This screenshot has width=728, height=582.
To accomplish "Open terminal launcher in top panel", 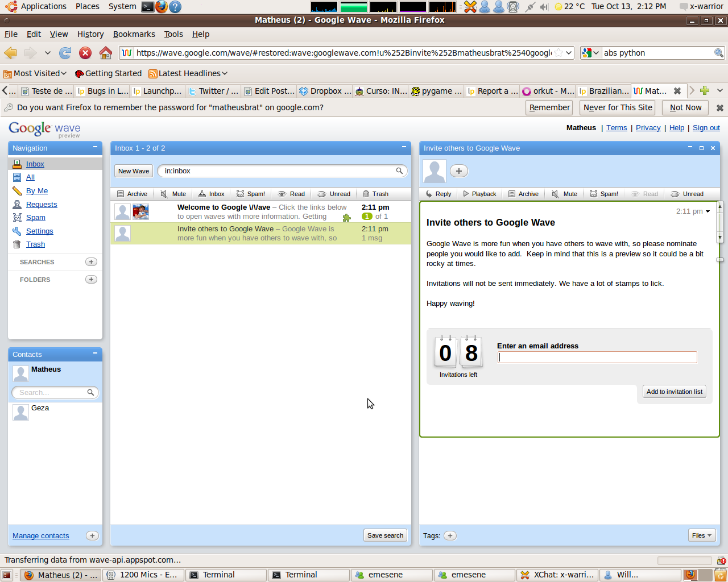I will 147,7.
